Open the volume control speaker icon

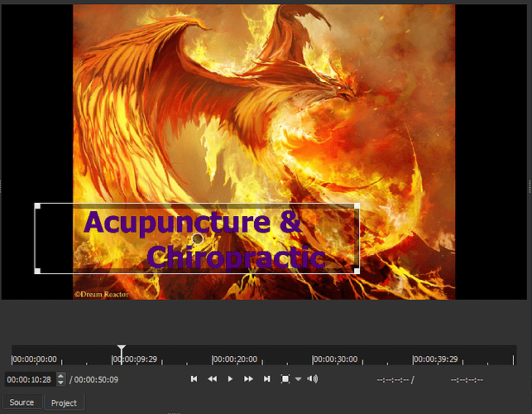[313, 378]
